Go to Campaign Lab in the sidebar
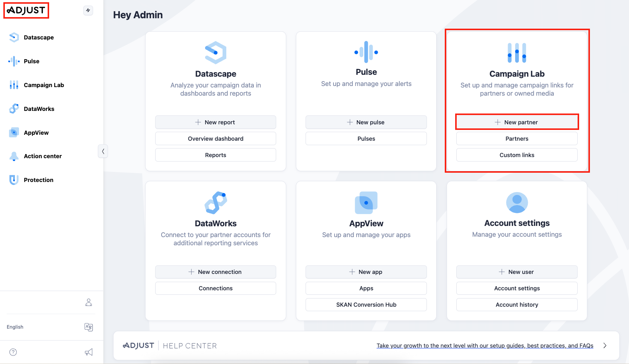Viewport: 629px width, 364px height. pyautogui.click(x=44, y=85)
